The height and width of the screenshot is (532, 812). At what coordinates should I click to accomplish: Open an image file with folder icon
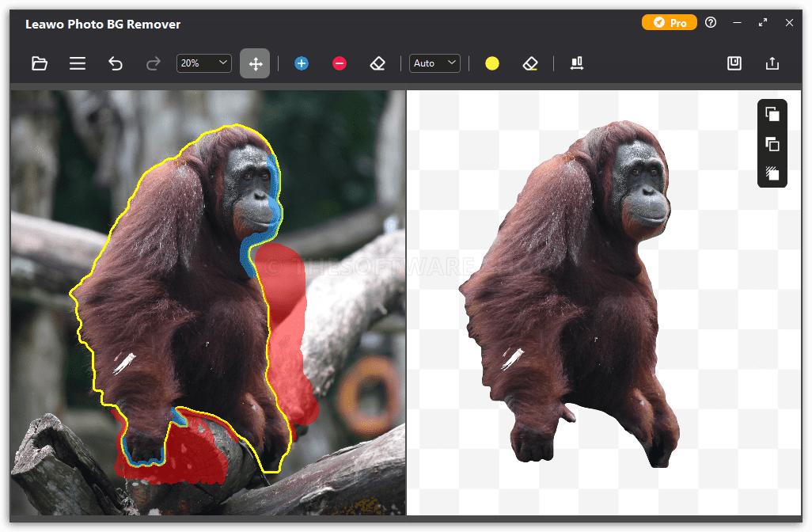(x=40, y=63)
